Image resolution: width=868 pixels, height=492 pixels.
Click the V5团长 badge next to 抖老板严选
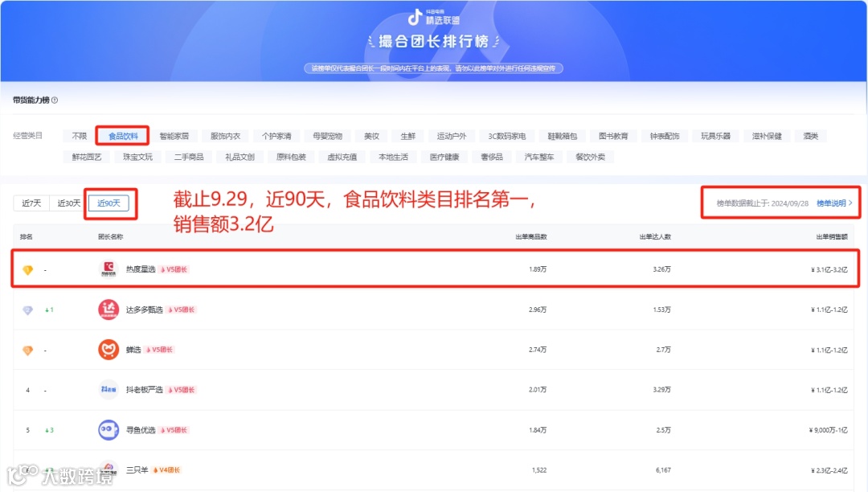pyautogui.click(x=182, y=390)
